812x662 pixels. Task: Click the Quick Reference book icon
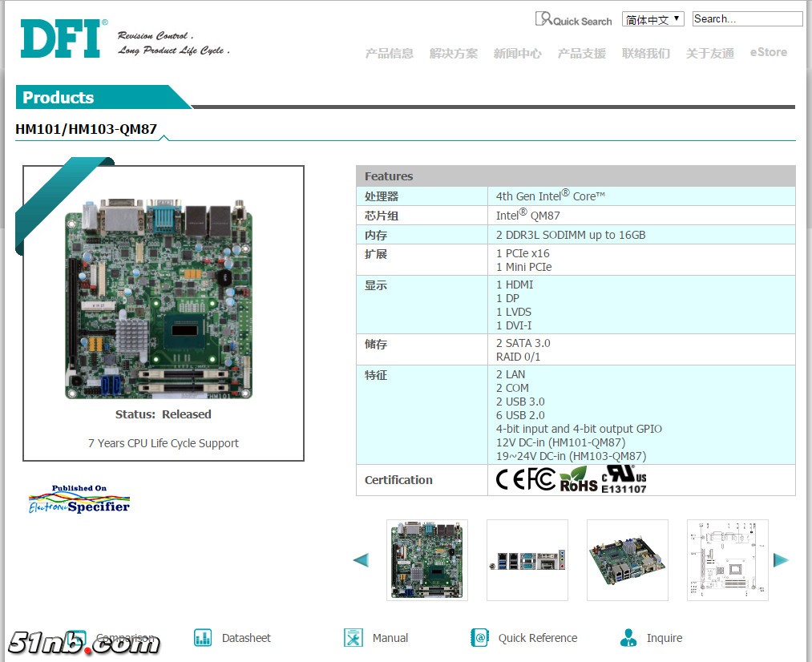point(479,638)
